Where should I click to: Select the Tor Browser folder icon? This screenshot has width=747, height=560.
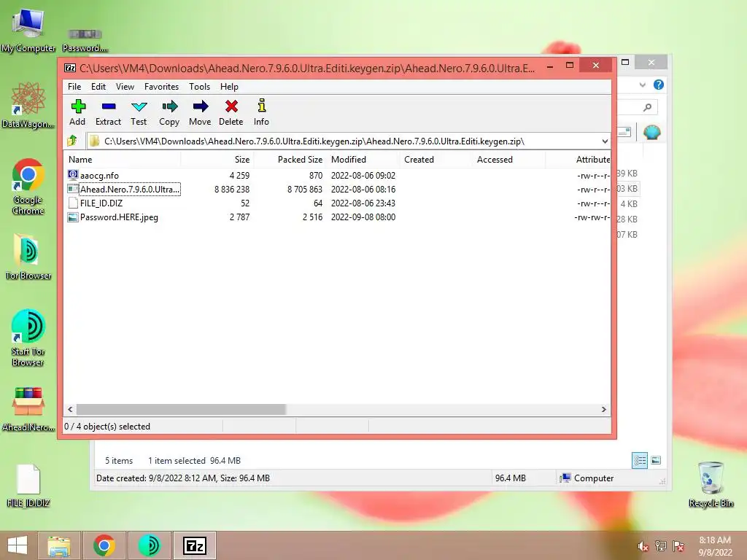tap(28, 256)
